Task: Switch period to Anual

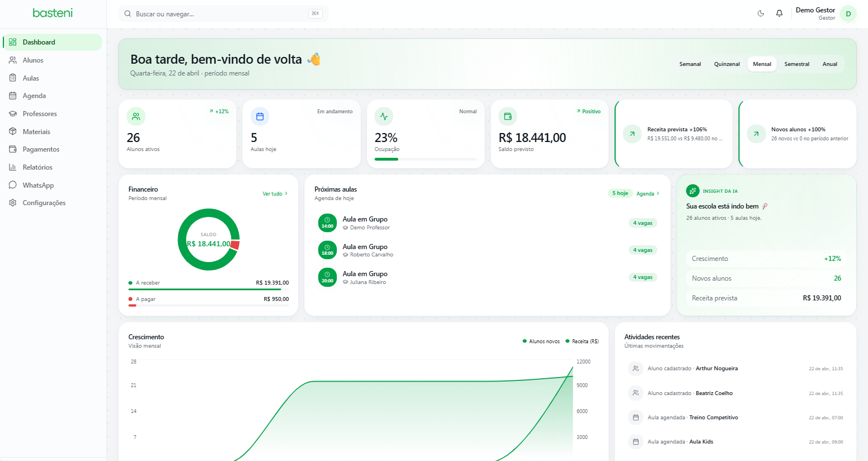Action: click(830, 64)
